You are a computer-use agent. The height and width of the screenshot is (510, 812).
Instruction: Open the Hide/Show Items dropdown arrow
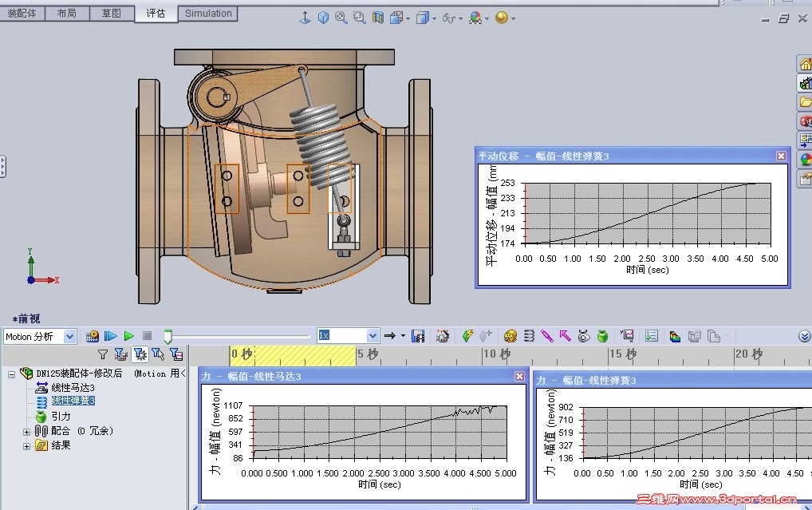click(x=460, y=18)
